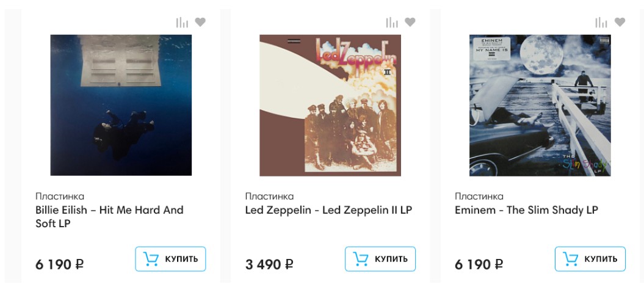Select 'Пластинка' label above Billie Eilish title
This screenshot has width=644, height=284.
[x=60, y=196]
